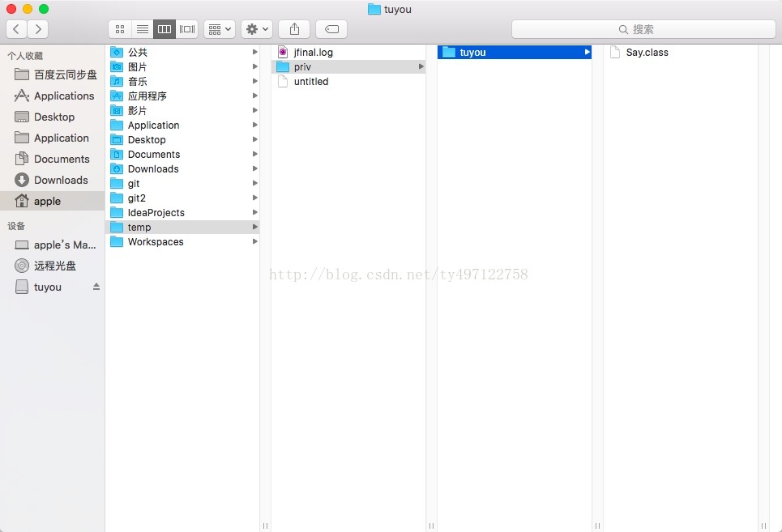Expand the priv folder arrow

pos(421,66)
